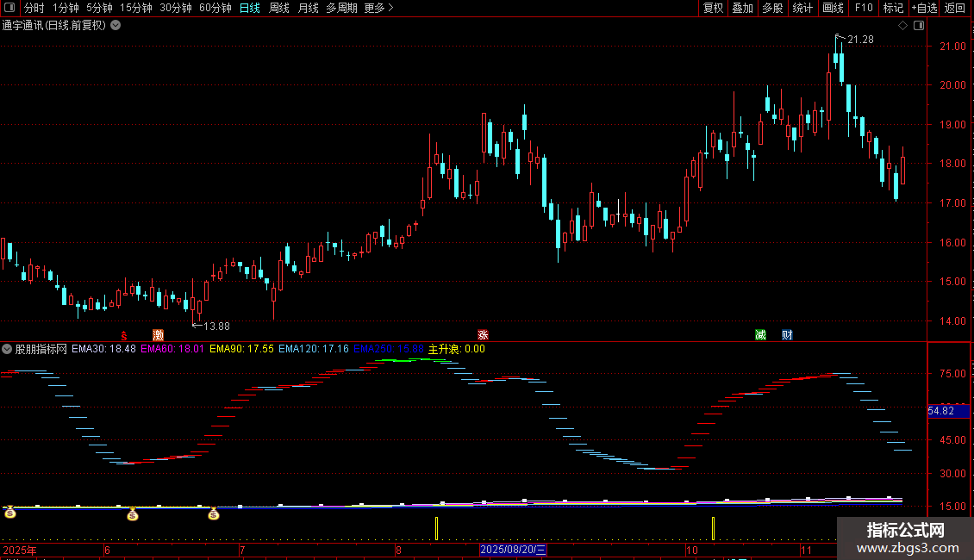Switch to 分时 intraday view
This screenshot has height=560, width=974.
34,8
